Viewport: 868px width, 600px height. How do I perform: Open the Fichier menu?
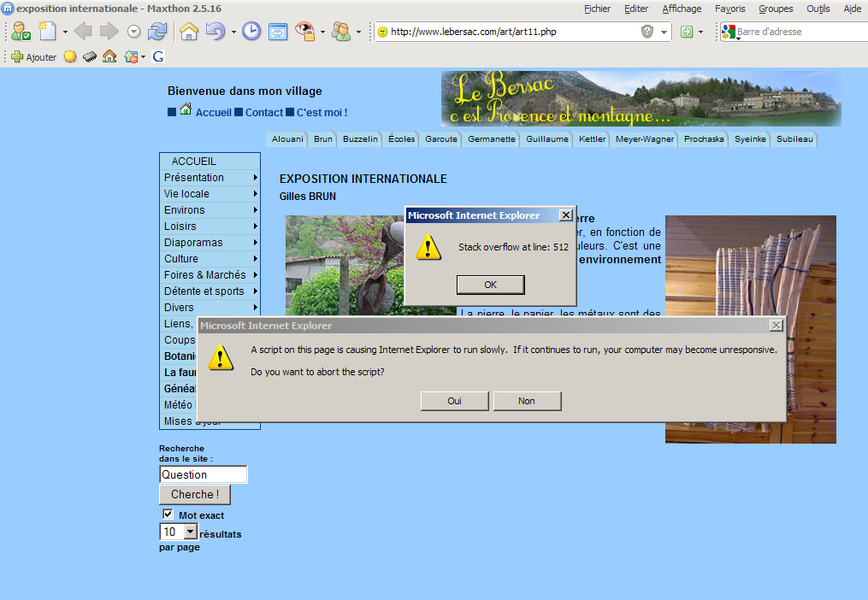point(597,9)
